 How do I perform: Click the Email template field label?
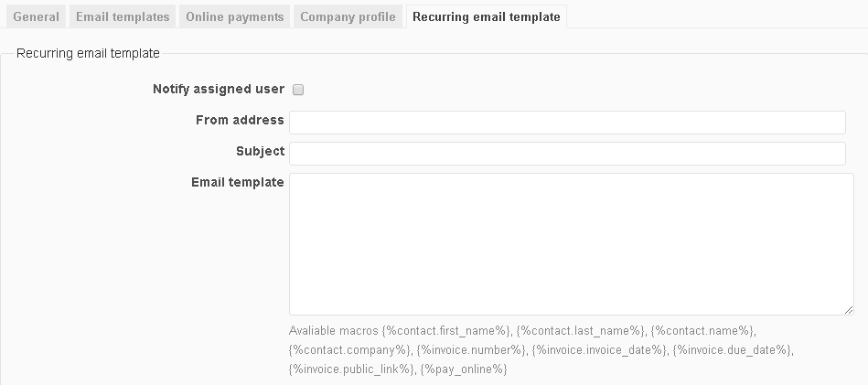coord(237,182)
